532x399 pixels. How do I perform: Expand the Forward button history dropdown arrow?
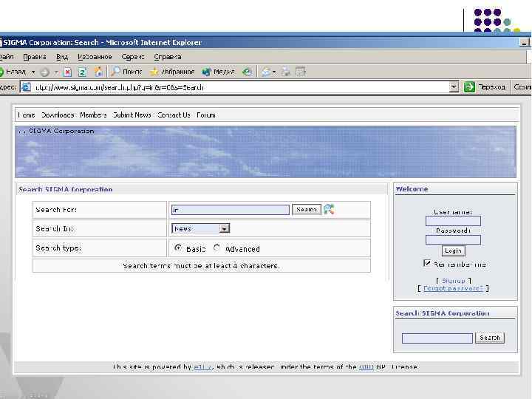[x=56, y=72]
